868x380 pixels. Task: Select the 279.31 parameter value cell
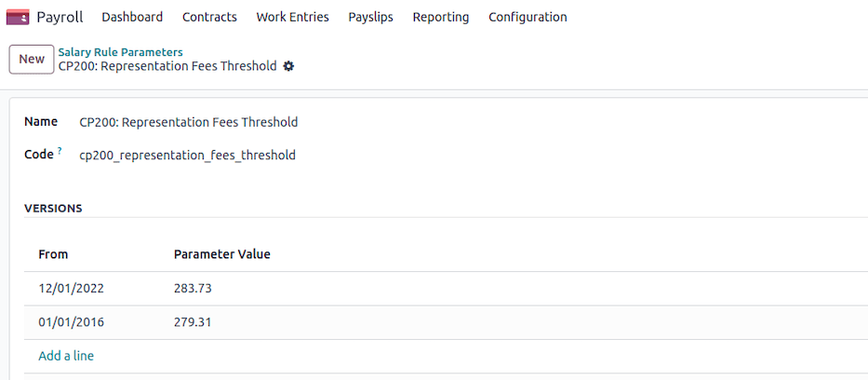(x=193, y=322)
